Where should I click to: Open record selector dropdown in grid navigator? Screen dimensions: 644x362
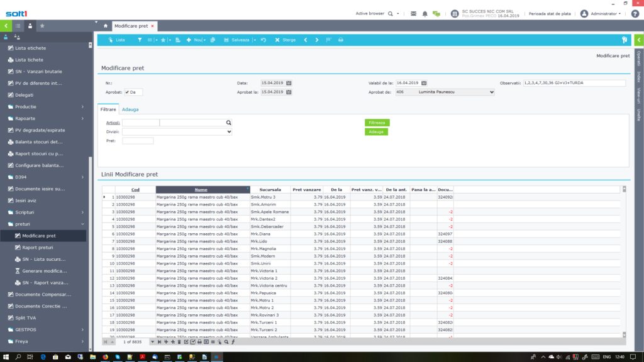click(x=152, y=341)
